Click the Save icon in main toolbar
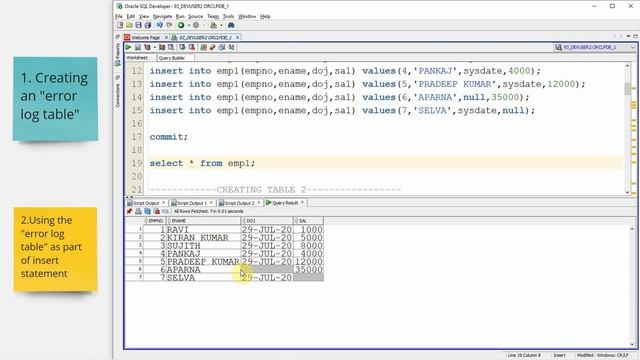 coord(138,25)
